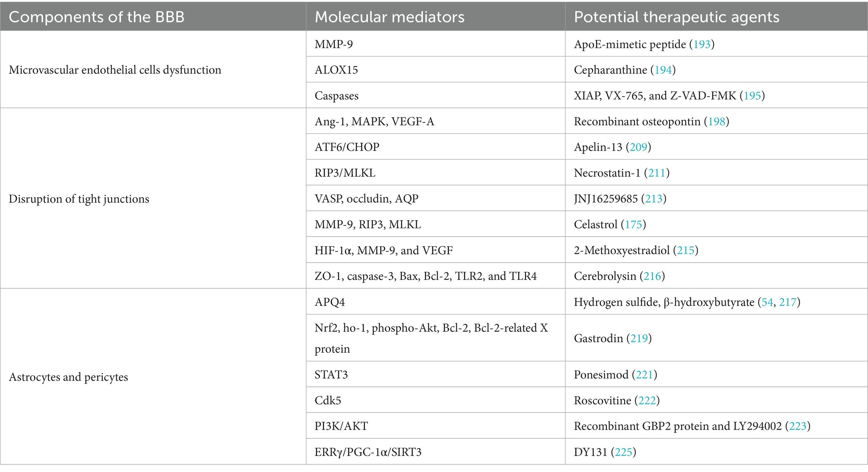Click reference 216 beside Cerebrolysin
The width and height of the screenshot is (868, 472).
652,276
